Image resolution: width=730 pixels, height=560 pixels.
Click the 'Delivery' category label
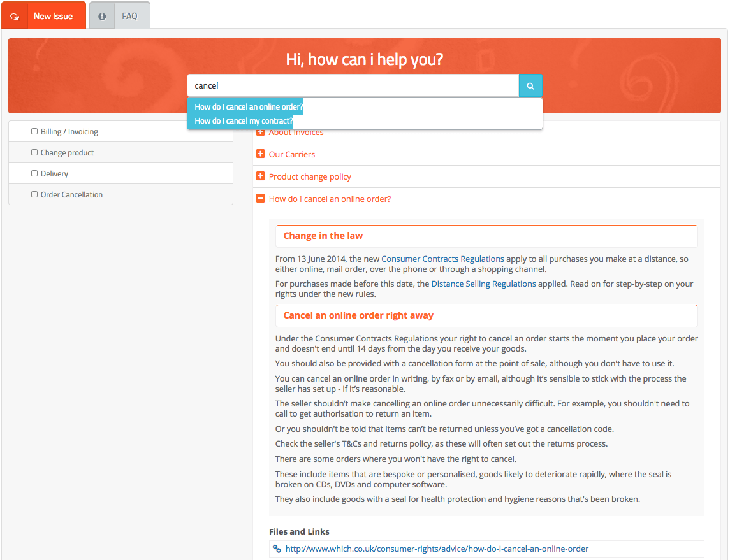click(54, 173)
